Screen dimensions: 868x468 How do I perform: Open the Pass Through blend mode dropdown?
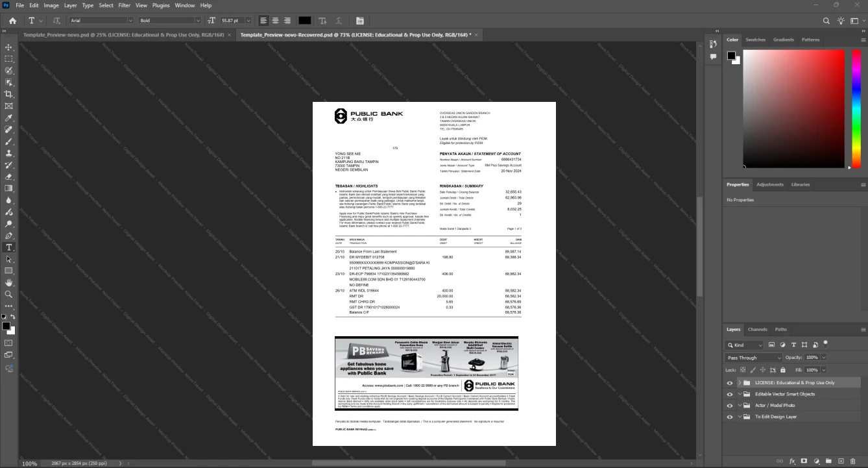pos(754,358)
